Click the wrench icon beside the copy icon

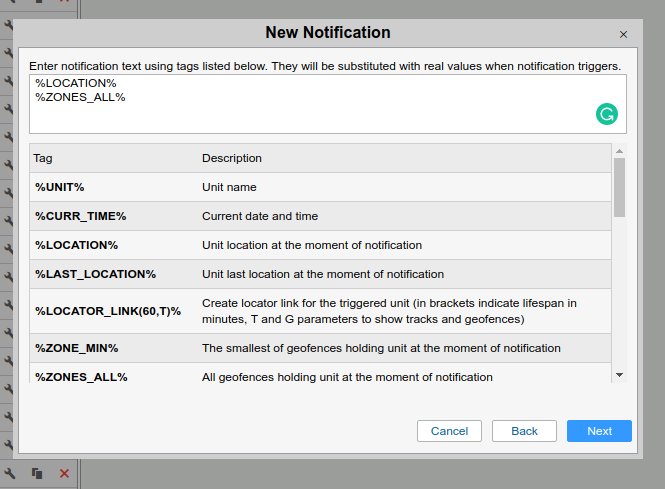[x=10, y=473]
